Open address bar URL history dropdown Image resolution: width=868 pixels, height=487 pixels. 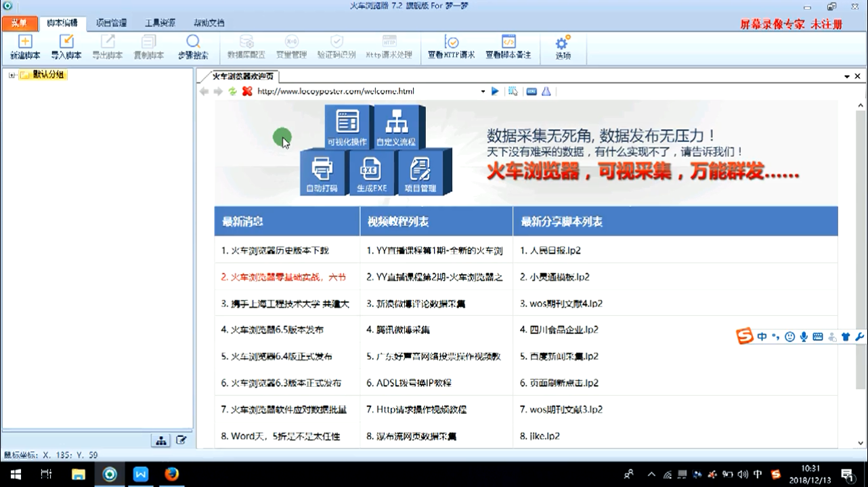pos(483,91)
